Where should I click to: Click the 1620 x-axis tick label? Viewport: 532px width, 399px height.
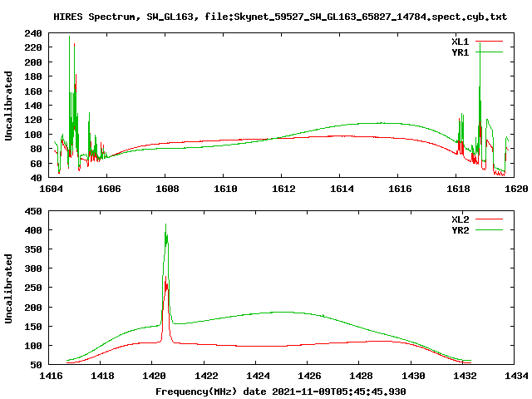pyautogui.click(x=516, y=189)
